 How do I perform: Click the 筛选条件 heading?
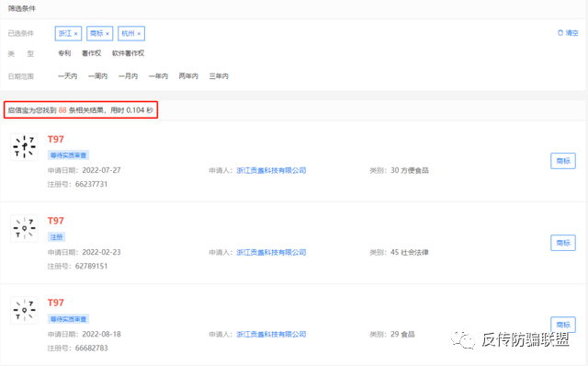[22, 8]
